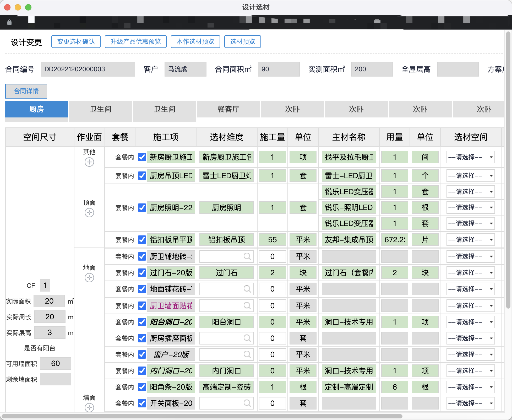The image size is (512, 420).
Task: Uncheck the 过门石-20版 checkbox
Action: pos(142,273)
